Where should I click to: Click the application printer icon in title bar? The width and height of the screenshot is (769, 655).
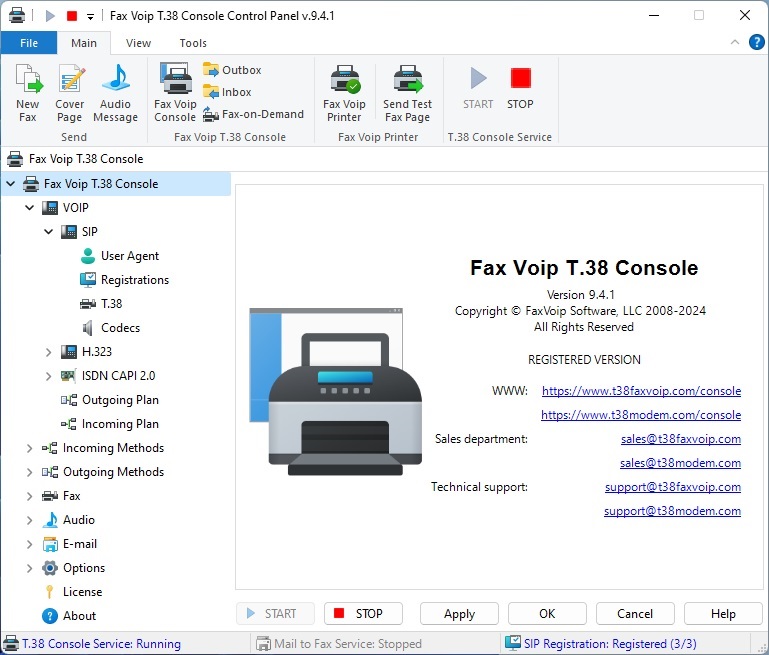17,15
